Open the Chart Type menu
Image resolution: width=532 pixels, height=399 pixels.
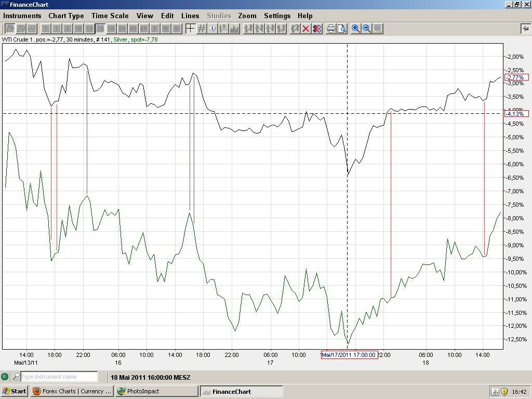66,16
